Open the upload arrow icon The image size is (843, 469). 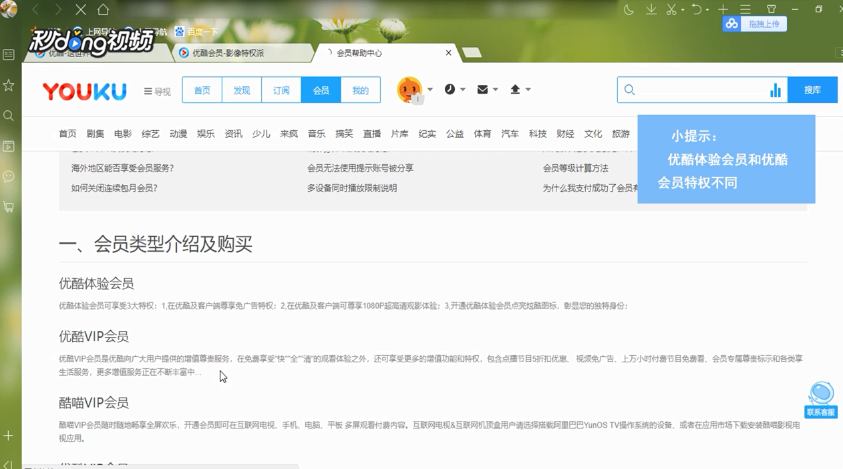pos(515,89)
